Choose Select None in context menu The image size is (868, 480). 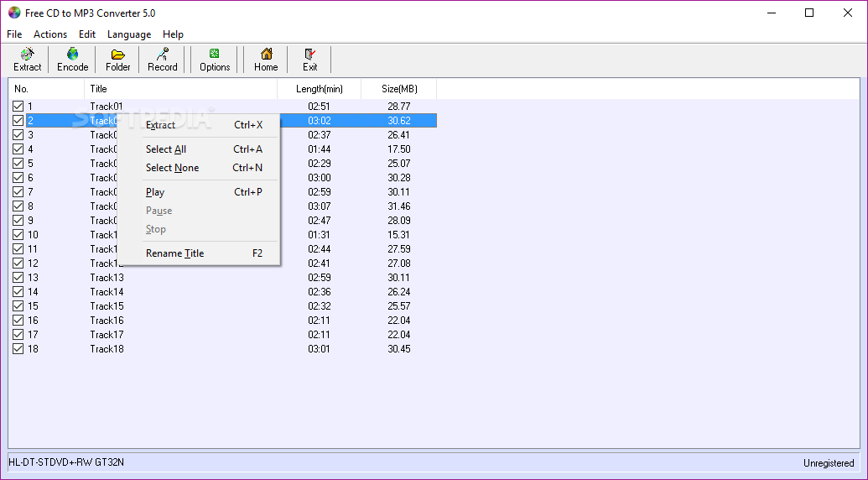tap(200, 168)
